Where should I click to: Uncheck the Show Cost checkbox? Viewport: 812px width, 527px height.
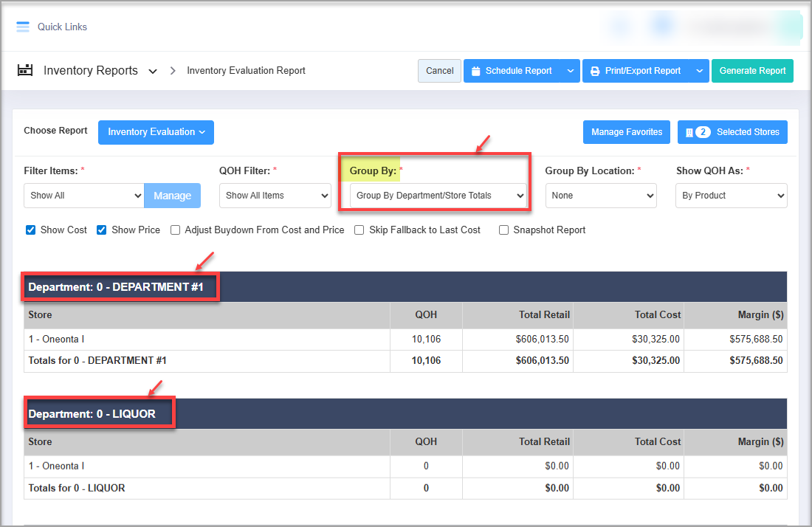pos(31,230)
